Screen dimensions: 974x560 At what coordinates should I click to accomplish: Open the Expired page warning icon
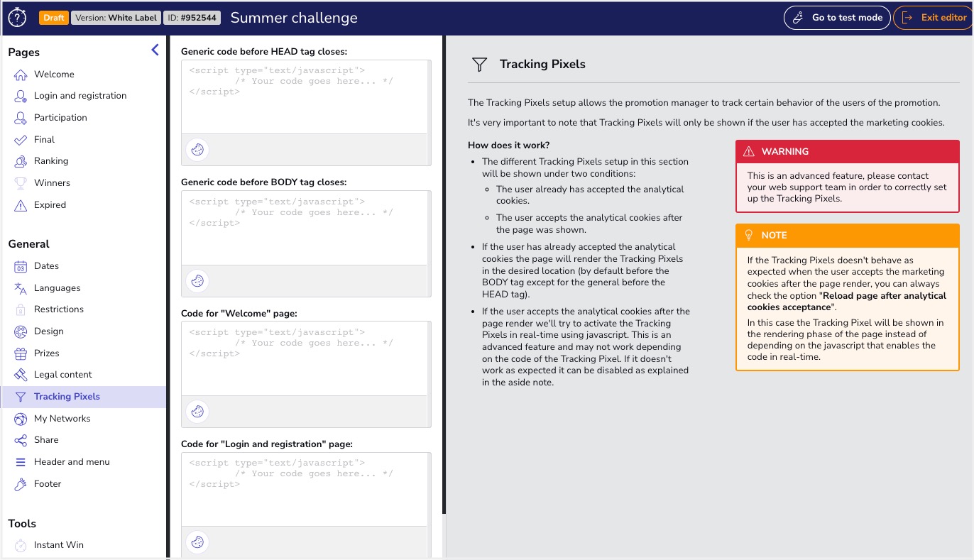click(21, 205)
